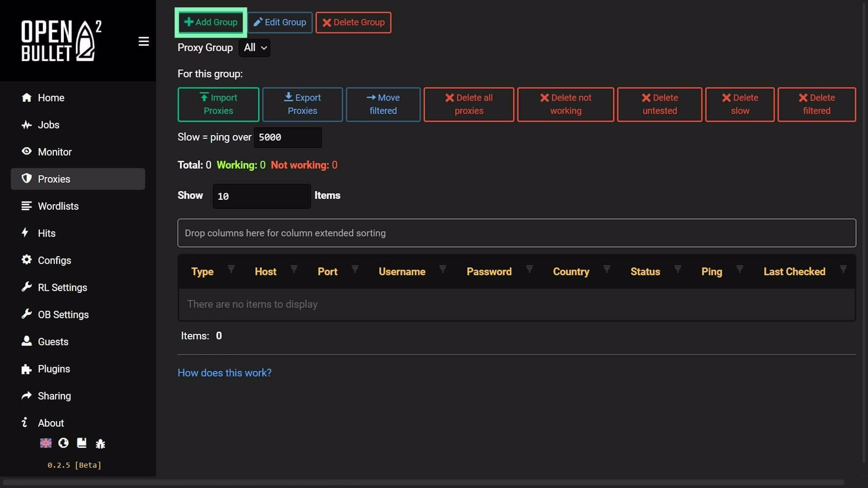Viewport: 868px width, 488px height.
Task: Click the Move filtered button
Action: [383, 104]
